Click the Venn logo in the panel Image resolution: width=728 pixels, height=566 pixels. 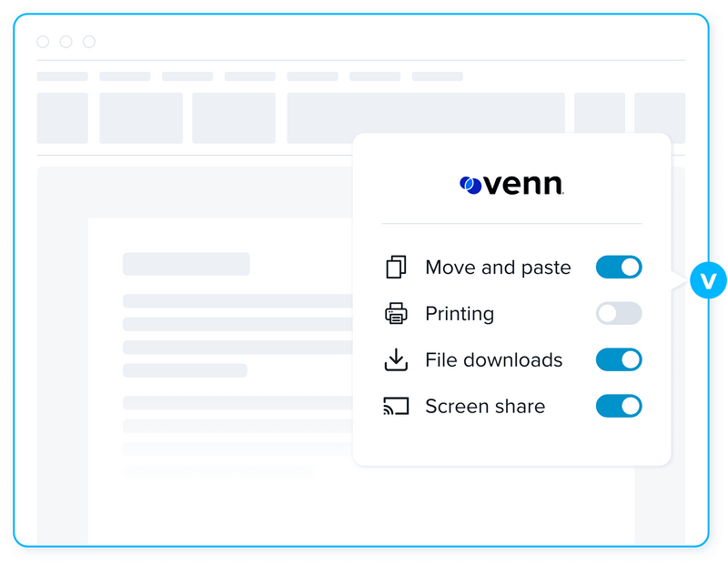511,185
